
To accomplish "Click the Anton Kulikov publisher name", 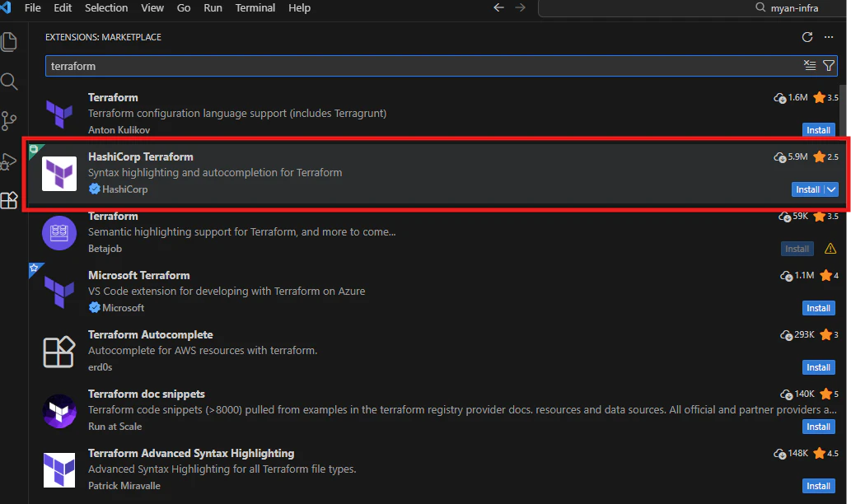I will (x=119, y=130).
